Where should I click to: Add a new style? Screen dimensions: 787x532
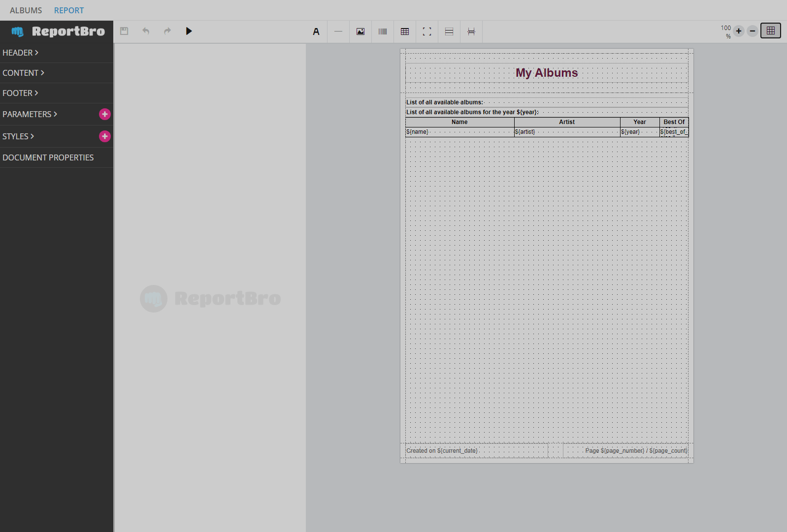click(105, 136)
